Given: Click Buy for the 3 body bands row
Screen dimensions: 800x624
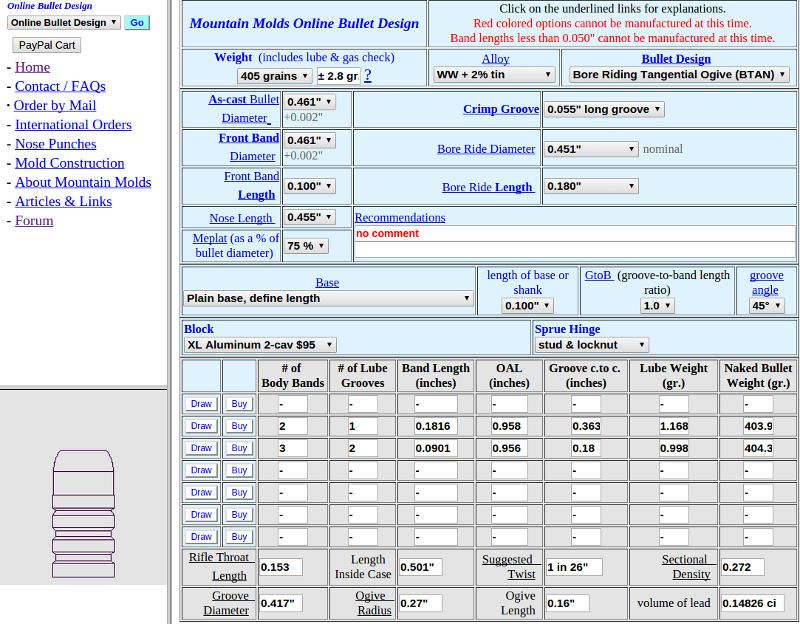Looking at the screenshot, I should click(239, 448).
